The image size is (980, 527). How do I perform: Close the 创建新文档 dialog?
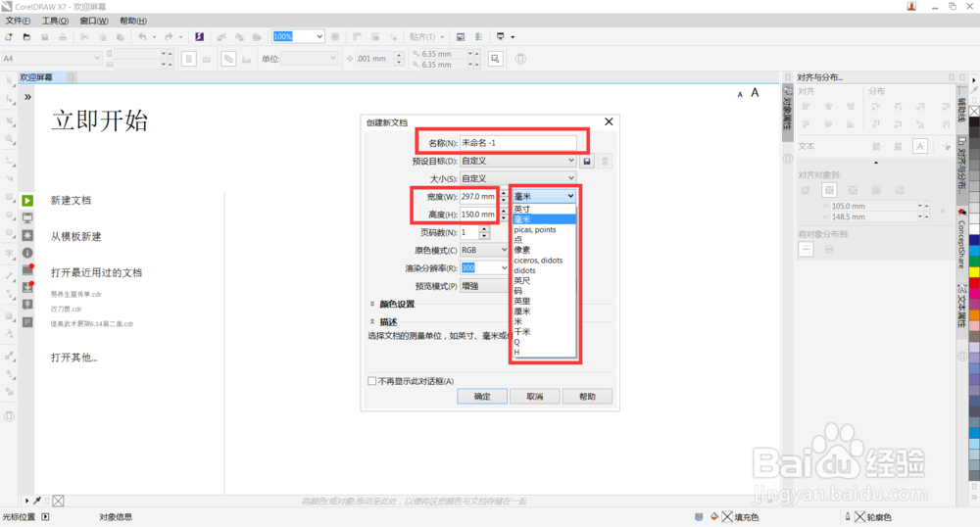(609, 121)
